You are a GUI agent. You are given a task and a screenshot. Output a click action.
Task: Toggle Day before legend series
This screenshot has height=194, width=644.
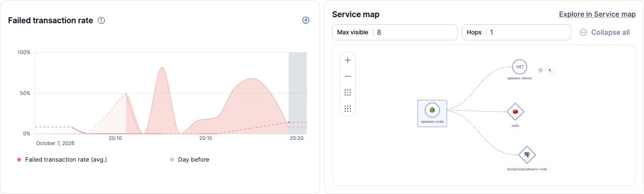pyautogui.click(x=189, y=160)
